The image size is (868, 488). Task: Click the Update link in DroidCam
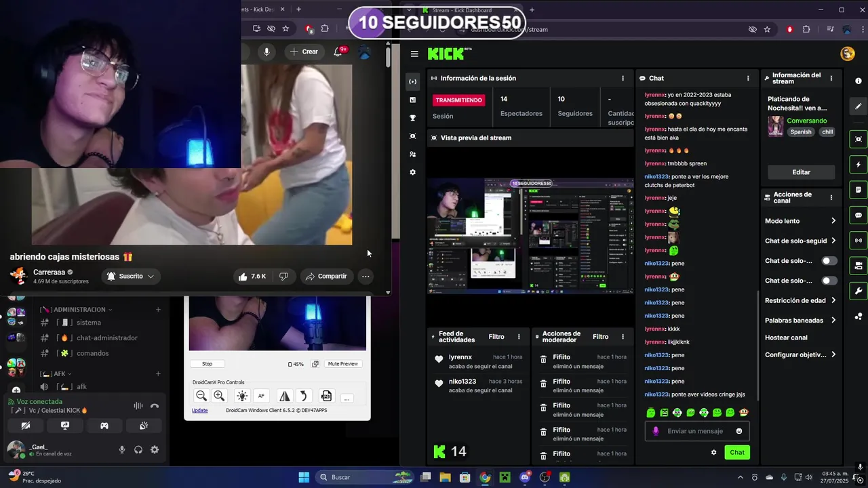click(x=199, y=410)
